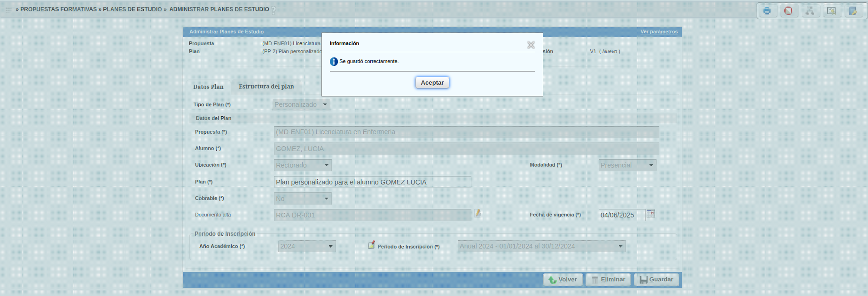Click the Periodo de Inscripción group legend
Viewport: 868px width, 296px height.
point(225,234)
